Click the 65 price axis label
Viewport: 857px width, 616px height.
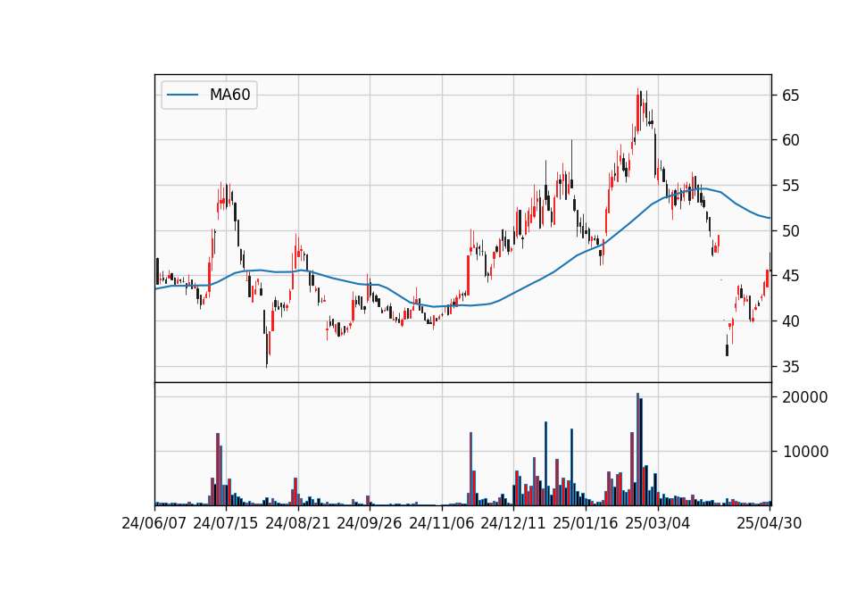click(790, 96)
